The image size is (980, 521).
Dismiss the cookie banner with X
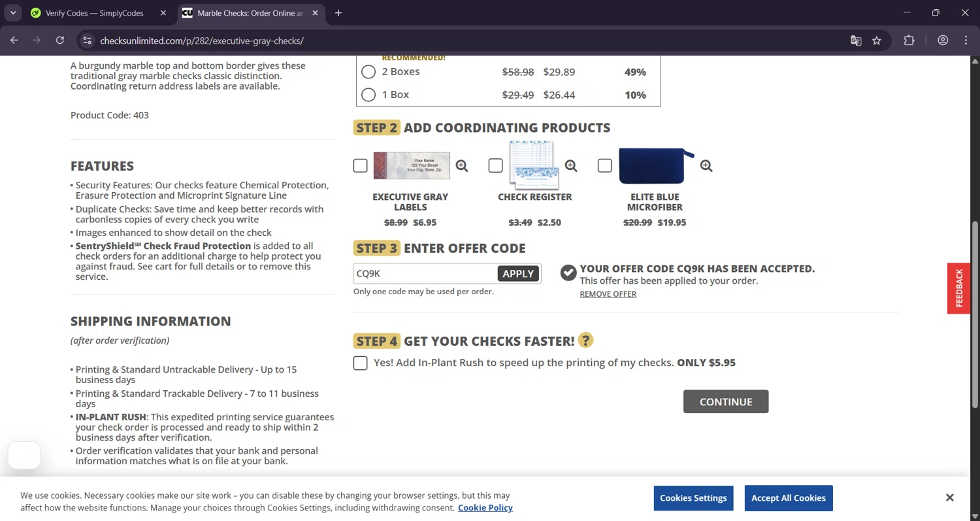[x=949, y=497]
